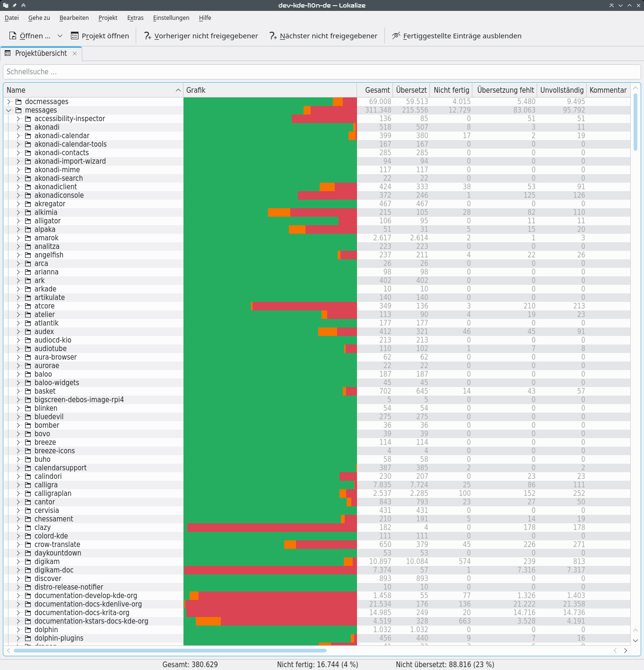Click the clazy translation progress bar
The image size is (644, 670).
click(x=270, y=528)
